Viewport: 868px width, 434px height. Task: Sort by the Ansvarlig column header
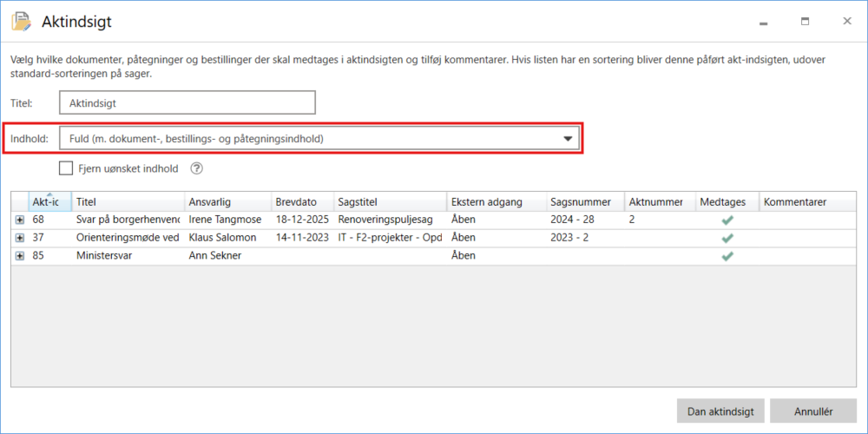(228, 202)
